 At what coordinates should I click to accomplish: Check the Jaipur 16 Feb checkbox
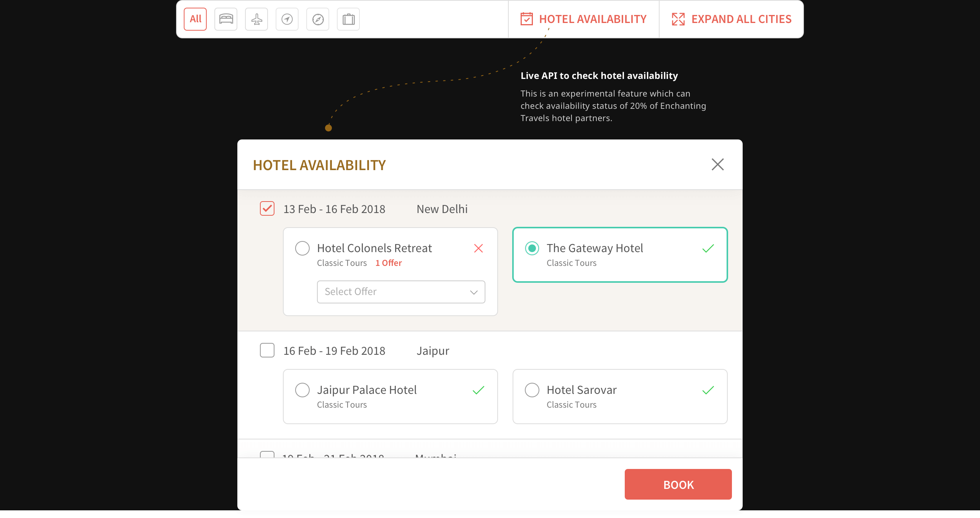pyautogui.click(x=267, y=350)
